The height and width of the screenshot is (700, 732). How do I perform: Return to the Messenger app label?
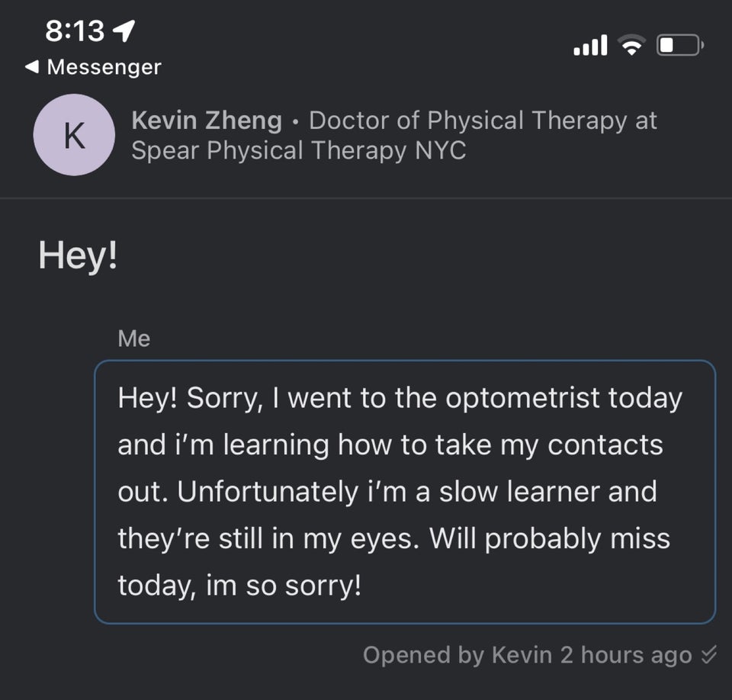coord(104,67)
